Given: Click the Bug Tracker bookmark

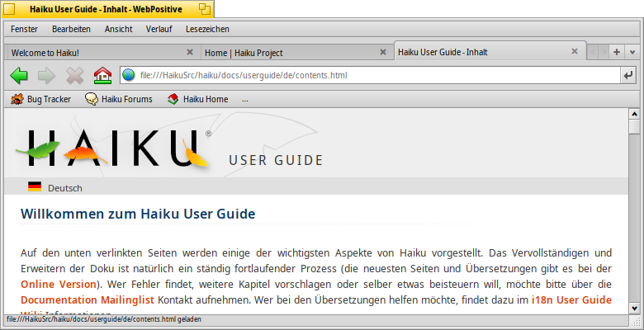Looking at the screenshot, I should (x=40, y=100).
